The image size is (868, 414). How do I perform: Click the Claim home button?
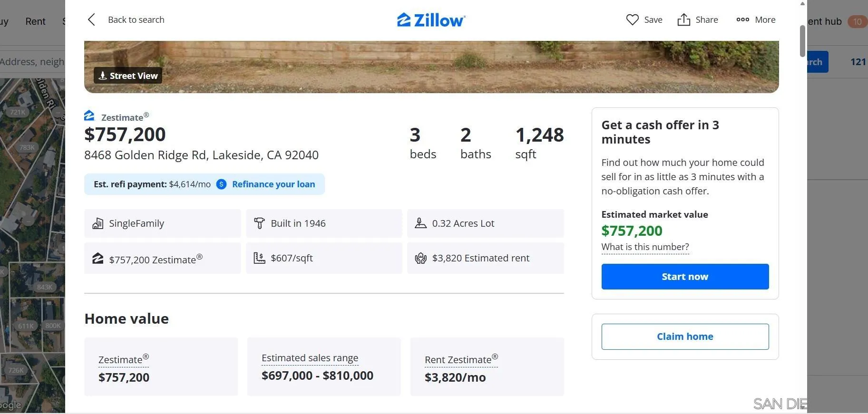[684, 336]
